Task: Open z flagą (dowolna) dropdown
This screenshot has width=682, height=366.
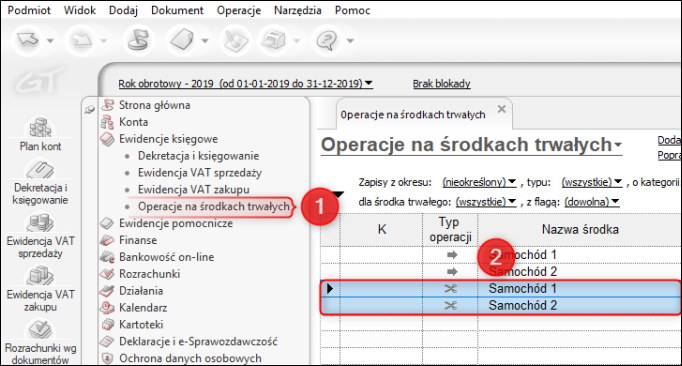Action: click(592, 202)
